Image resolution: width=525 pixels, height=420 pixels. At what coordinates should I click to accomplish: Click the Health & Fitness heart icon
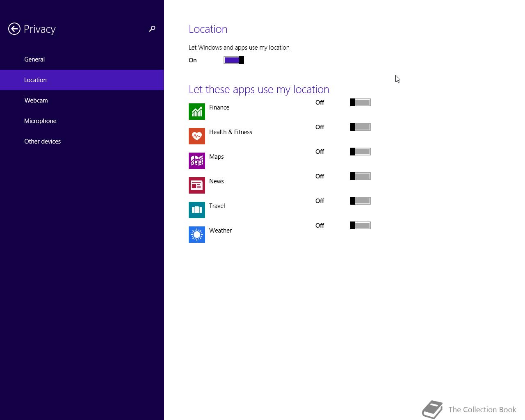click(197, 136)
